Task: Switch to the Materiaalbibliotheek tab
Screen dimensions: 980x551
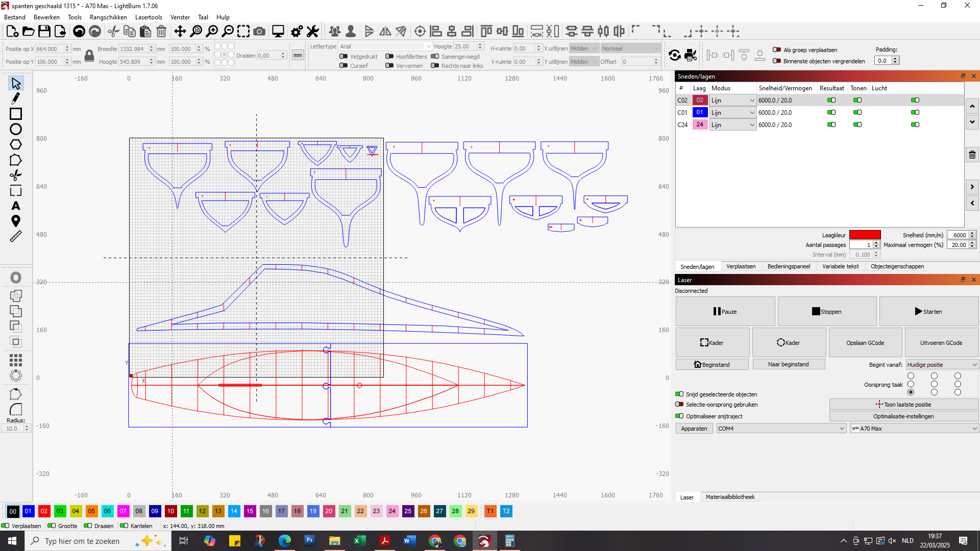Action: [730, 497]
